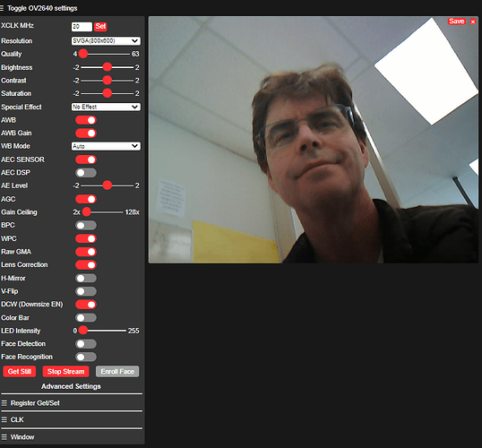Click the hamburger icon beside Toggle OV2640 settings

pos(2,8)
